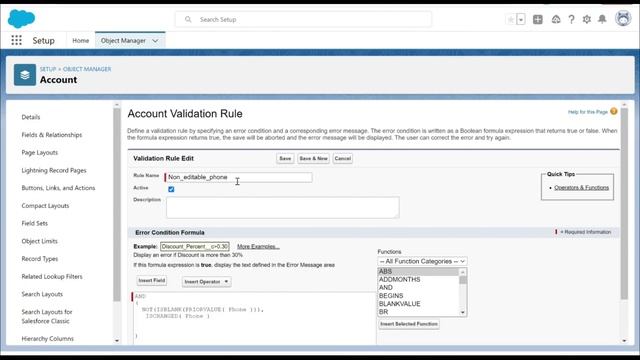Image resolution: width=640 pixels, height=360 pixels.
Task: Click the Rule Name input field
Action: tap(239, 177)
